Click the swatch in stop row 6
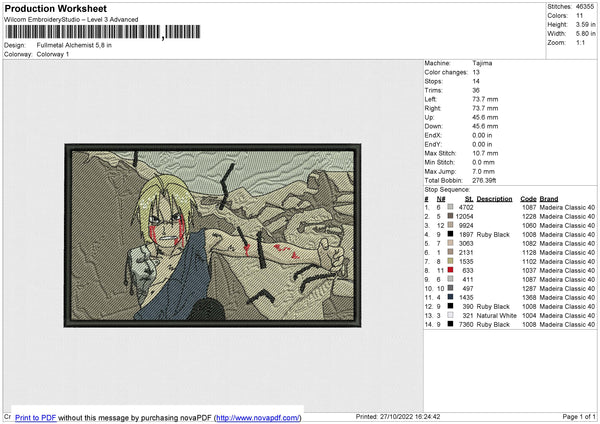This screenshot has width=600, height=424. point(450,252)
